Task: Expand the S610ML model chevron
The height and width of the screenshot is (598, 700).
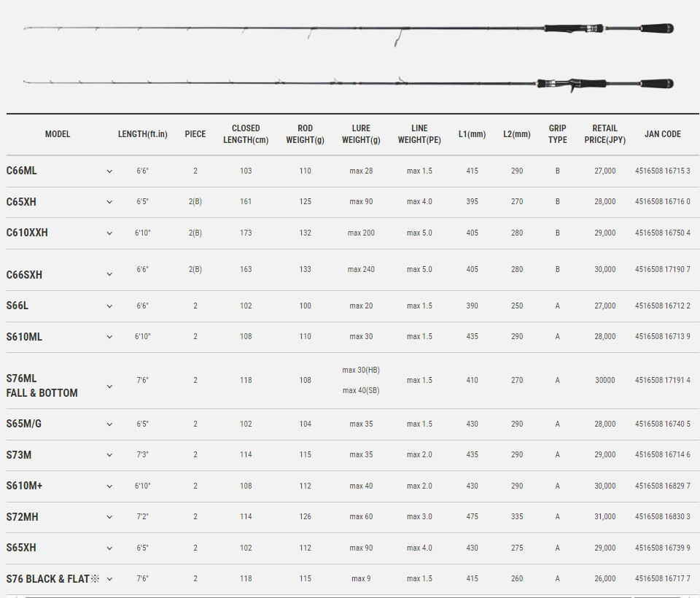Action: pos(109,337)
